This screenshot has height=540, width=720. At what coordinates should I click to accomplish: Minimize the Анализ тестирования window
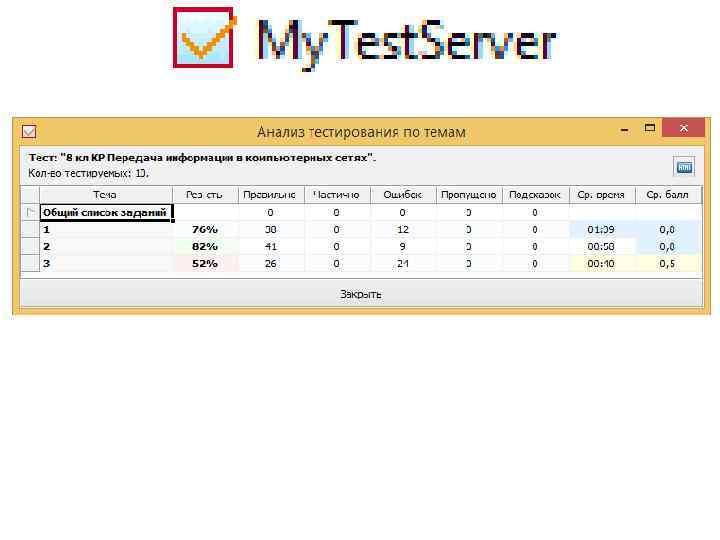tap(624, 130)
